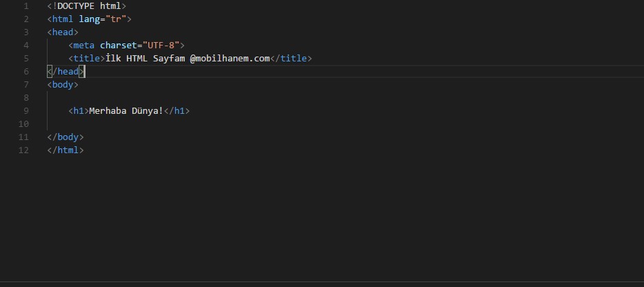
Task: Click line number 1 in the gutter
Action: click(26, 6)
